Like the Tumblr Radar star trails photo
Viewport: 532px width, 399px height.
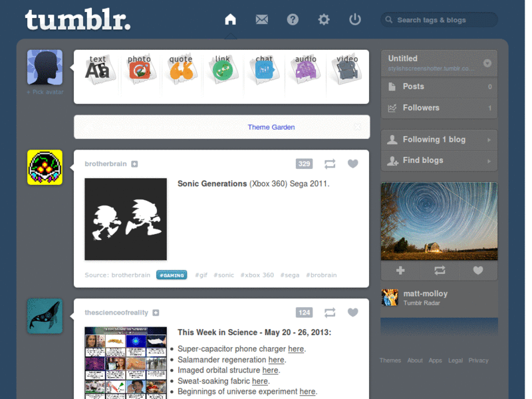[x=478, y=270]
